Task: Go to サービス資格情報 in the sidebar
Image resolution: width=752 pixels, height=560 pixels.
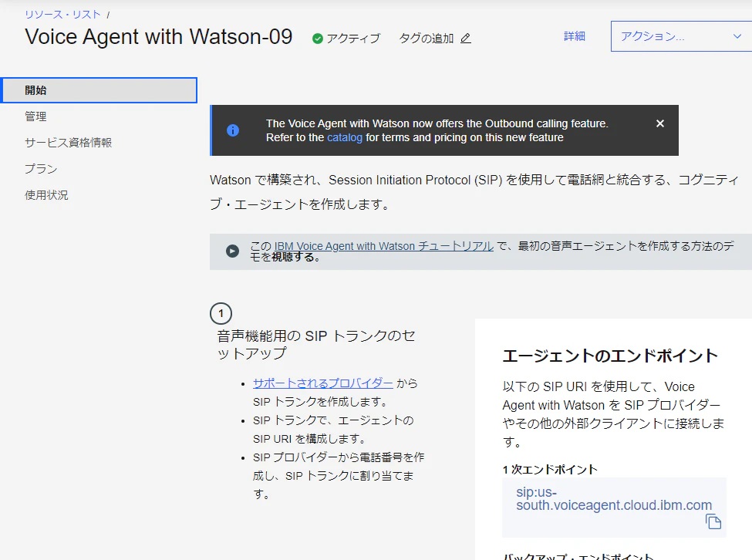Action: click(68, 143)
